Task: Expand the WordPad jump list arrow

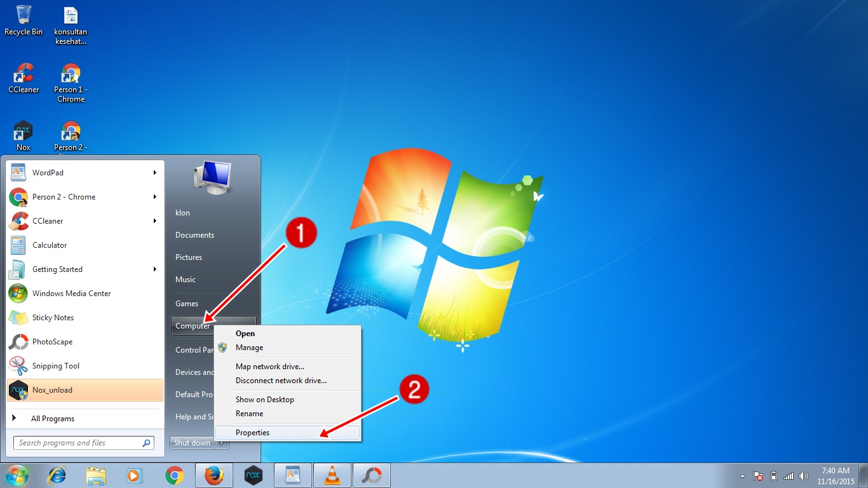Action: coord(154,173)
